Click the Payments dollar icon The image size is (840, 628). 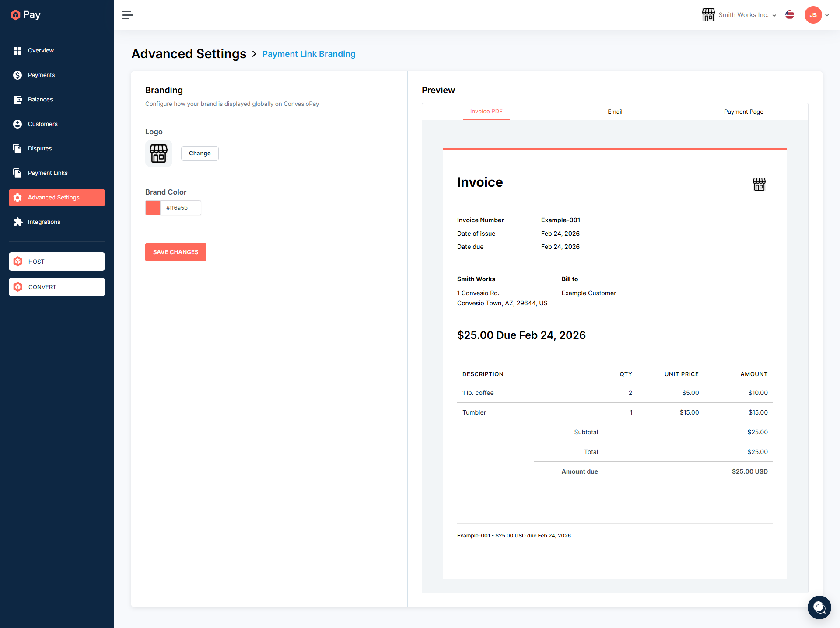click(x=17, y=75)
